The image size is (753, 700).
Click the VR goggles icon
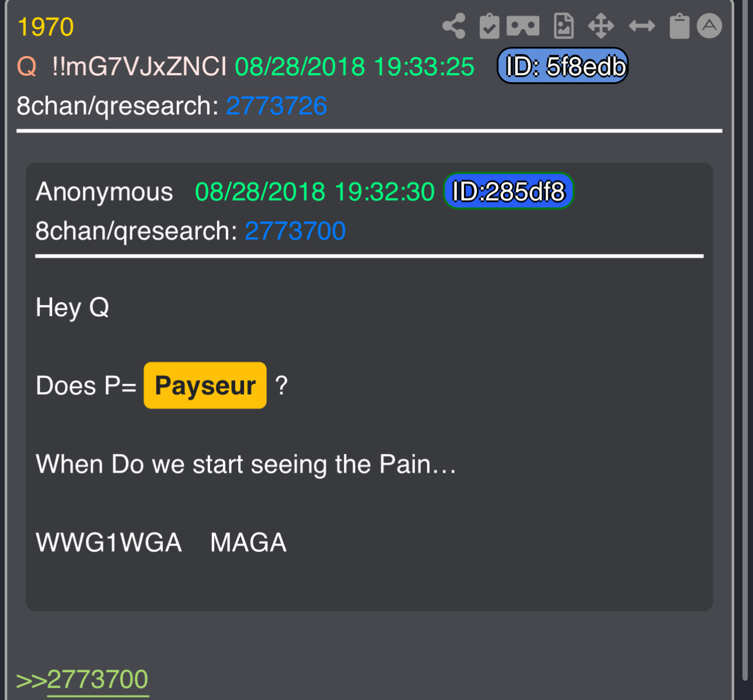(x=523, y=26)
